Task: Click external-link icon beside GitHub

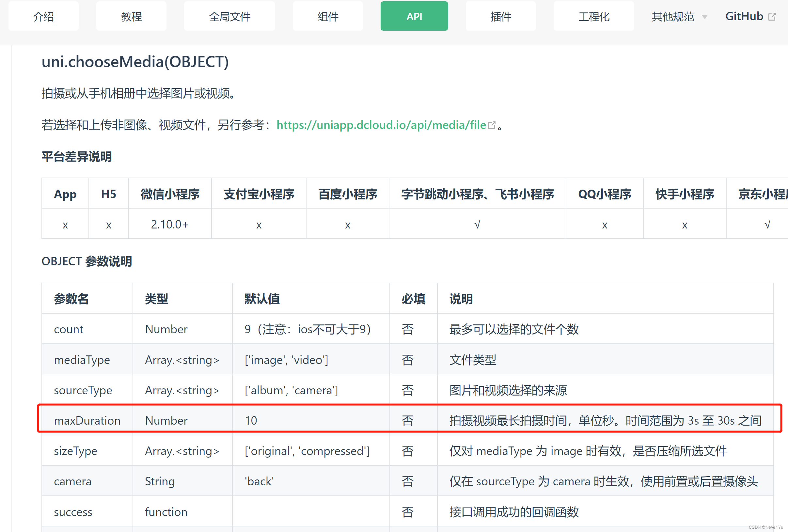Action: point(772,17)
